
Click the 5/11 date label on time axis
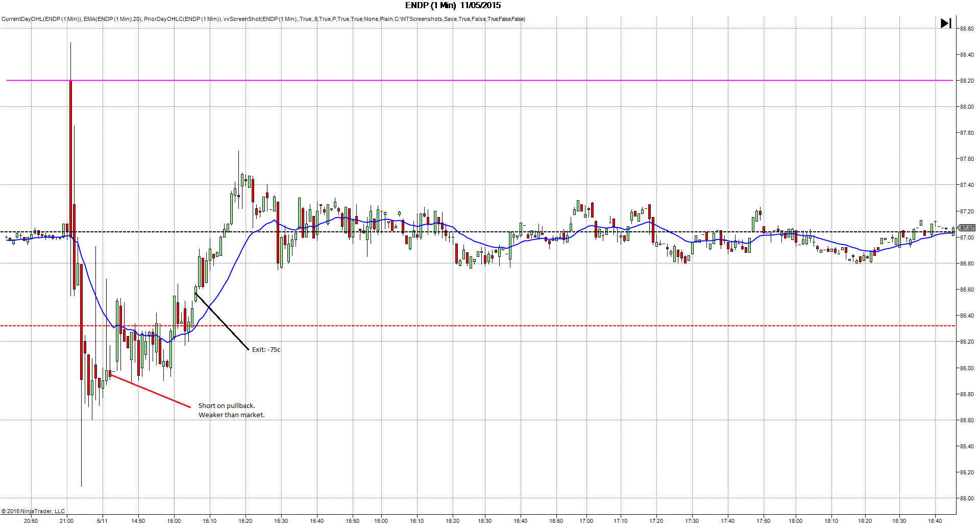click(x=102, y=521)
